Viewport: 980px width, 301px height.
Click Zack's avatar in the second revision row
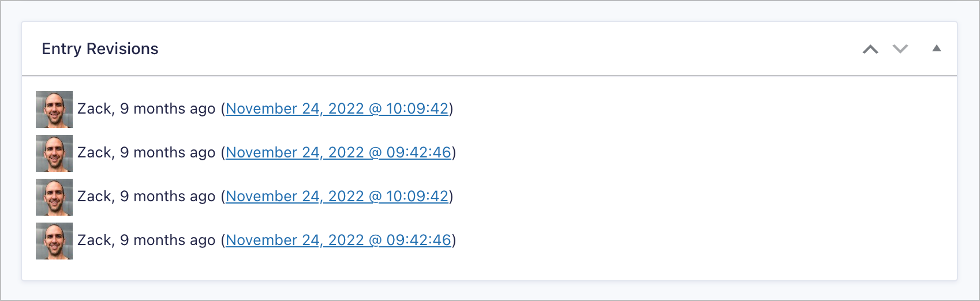point(54,153)
